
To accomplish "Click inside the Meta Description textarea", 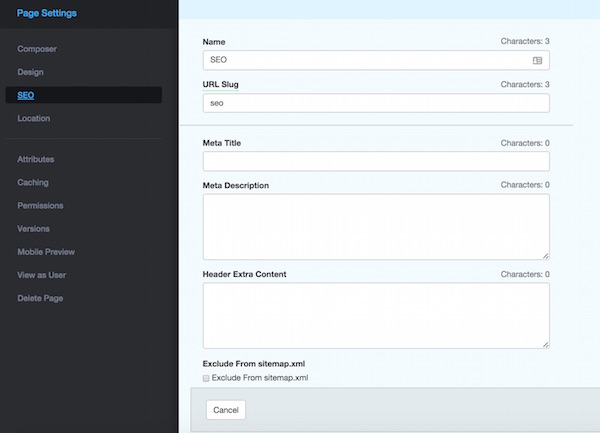I will (x=376, y=227).
